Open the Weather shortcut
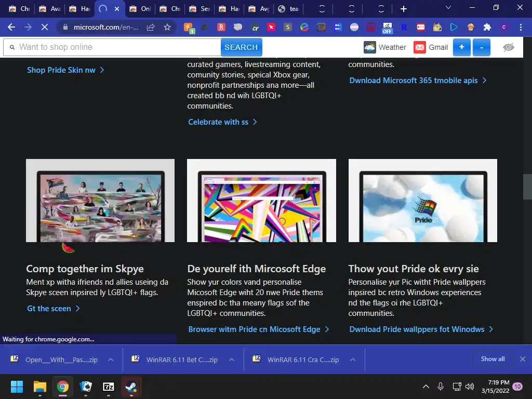 385,47
